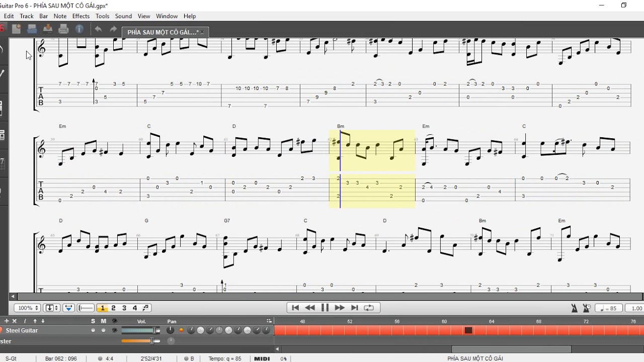Screen dimensions: 644x362
Task: Select voice 2
Action: pyautogui.click(x=113, y=308)
